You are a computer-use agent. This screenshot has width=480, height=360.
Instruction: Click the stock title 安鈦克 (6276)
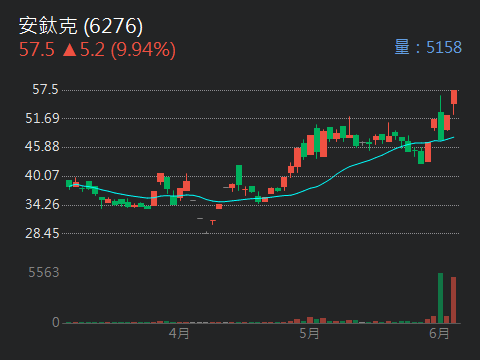coord(81,26)
